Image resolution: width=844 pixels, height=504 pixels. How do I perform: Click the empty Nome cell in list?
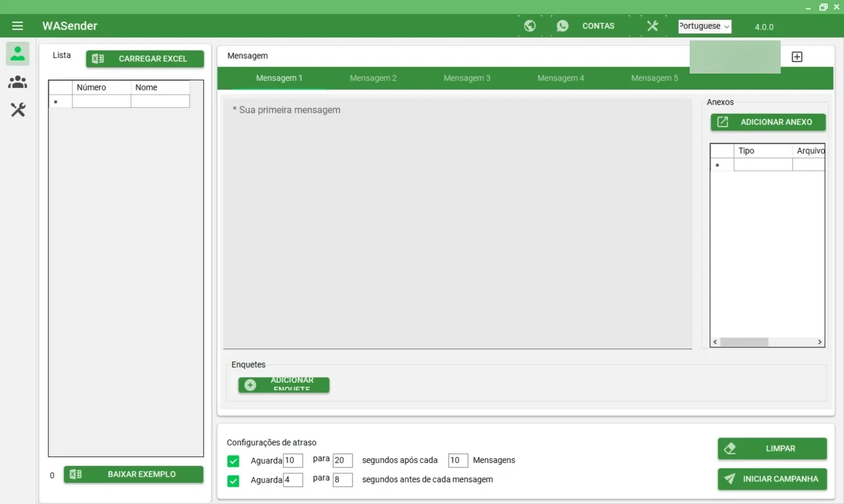point(160,101)
